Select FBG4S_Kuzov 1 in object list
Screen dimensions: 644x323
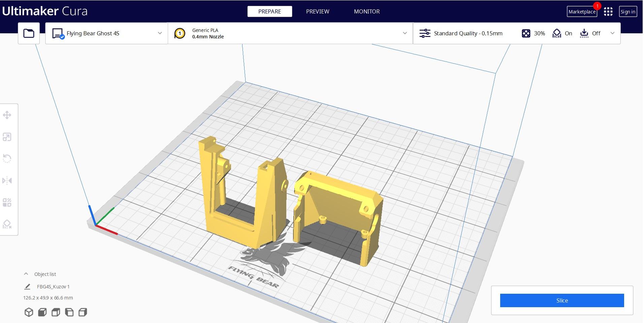(53, 287)
